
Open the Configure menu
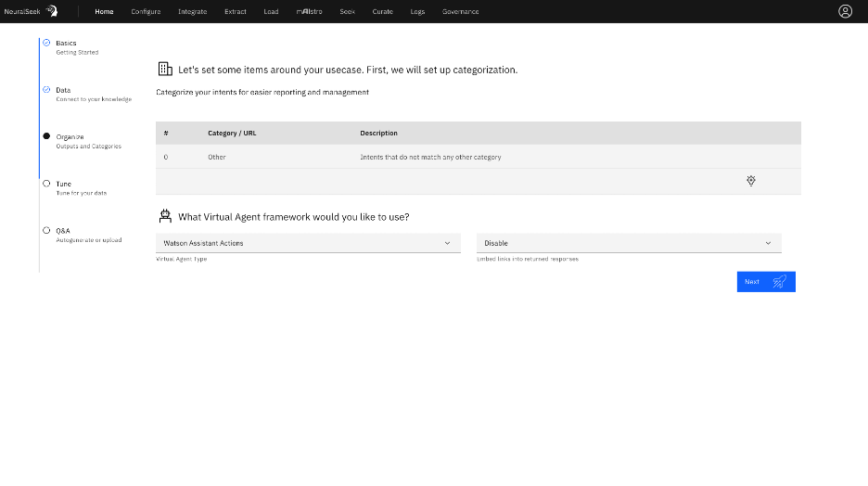click(146, 12)
